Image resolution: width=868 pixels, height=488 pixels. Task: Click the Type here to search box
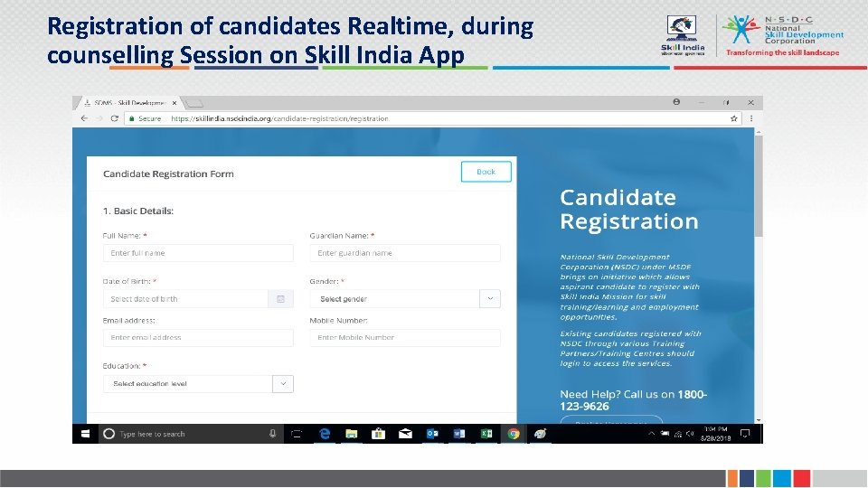click(190, 434)
